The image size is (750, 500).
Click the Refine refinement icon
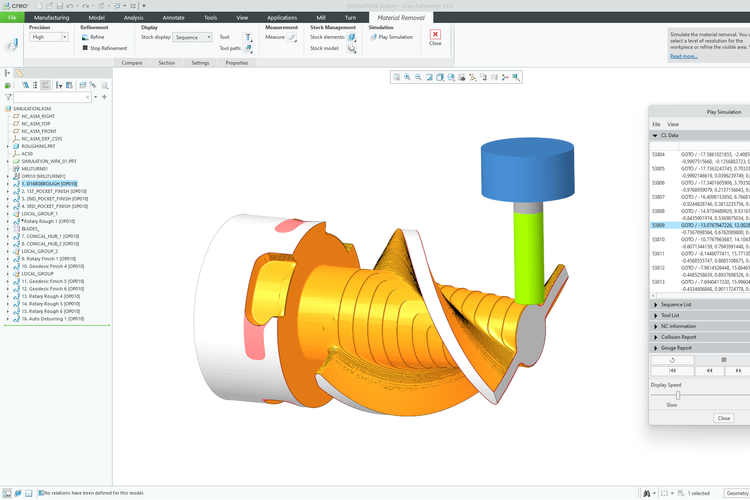click(x=84, y=37)
